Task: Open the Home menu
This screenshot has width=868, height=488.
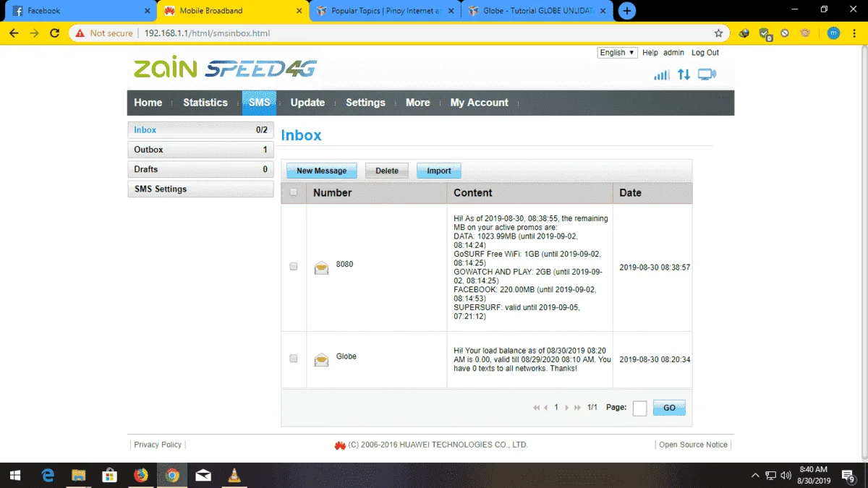Action: coord(148,103)
